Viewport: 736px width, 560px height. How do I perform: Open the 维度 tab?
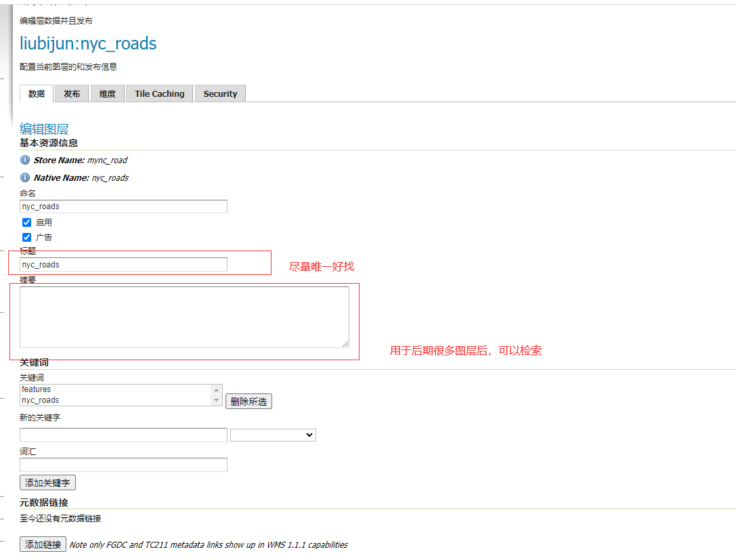108,94
